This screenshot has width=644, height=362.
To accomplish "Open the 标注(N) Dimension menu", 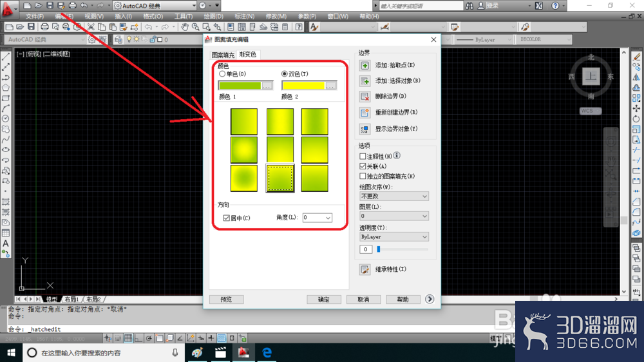I will 244,17.
